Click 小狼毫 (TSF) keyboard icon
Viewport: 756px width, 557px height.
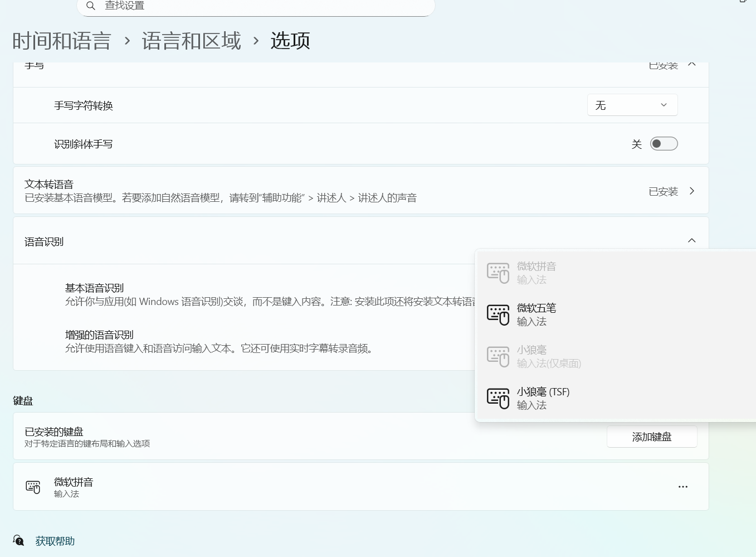pos(498,399)
